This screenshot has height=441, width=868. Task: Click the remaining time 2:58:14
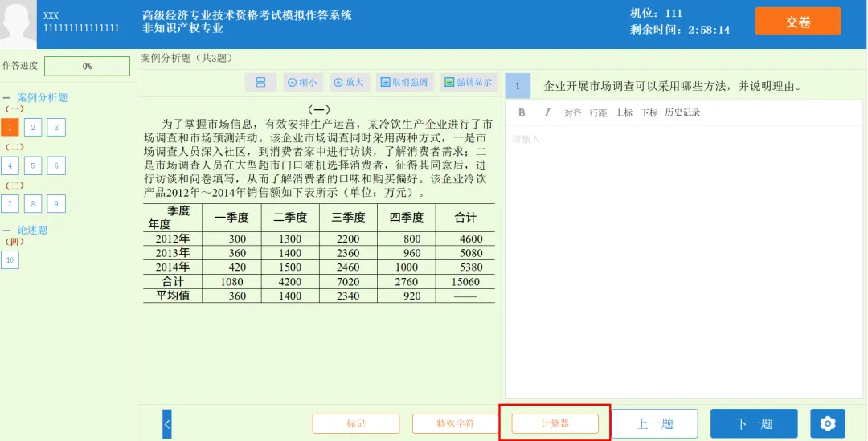(709, 30)
